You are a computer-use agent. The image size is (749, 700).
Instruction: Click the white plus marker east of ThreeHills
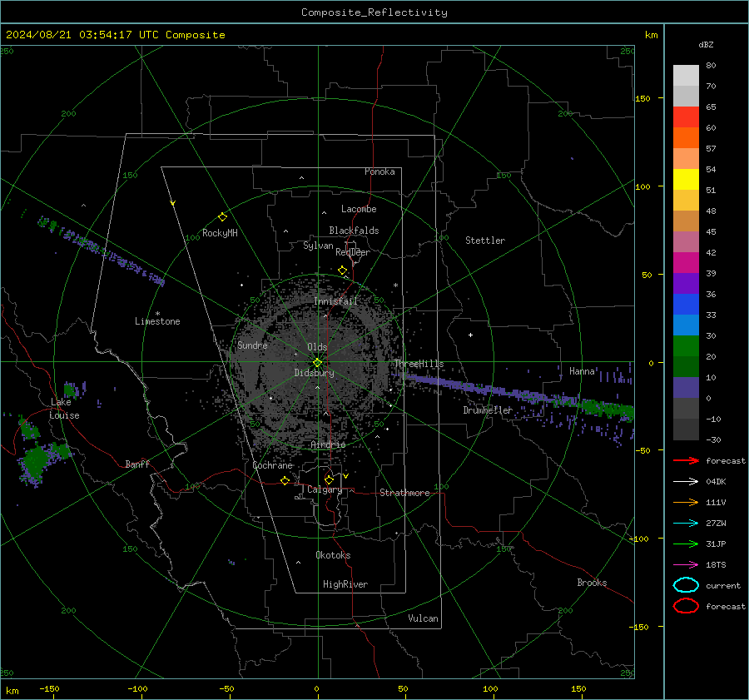pos(470,335)
